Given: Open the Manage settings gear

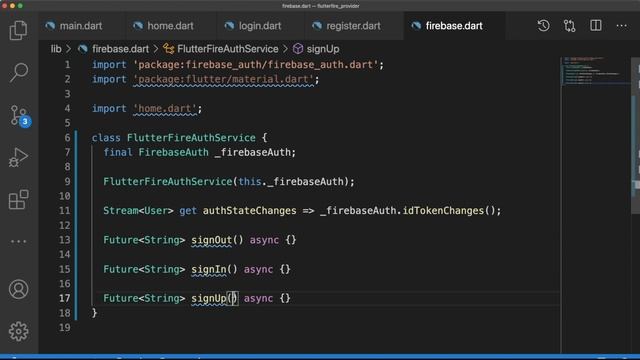Looking at the screenshot, I should (x=18, y=331).
